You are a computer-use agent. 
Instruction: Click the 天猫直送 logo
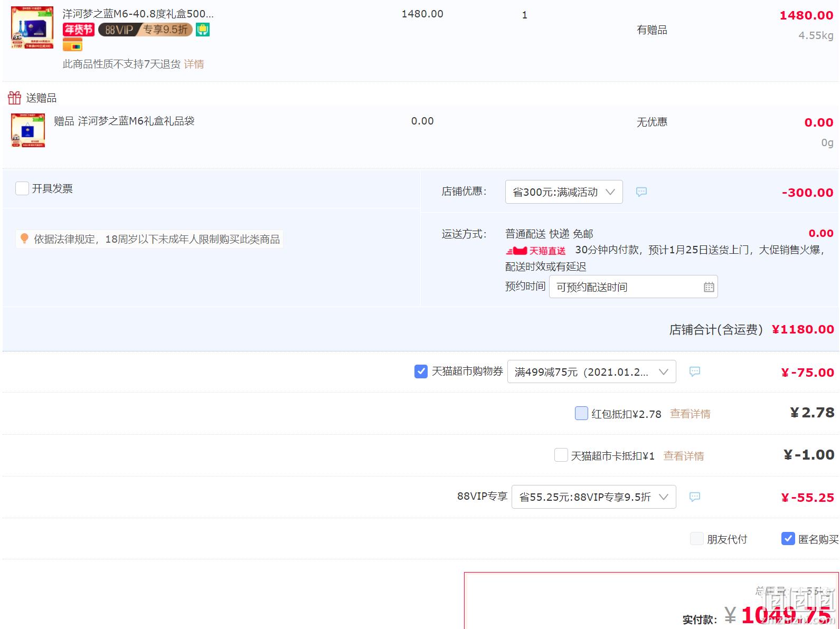pos(536,251)
